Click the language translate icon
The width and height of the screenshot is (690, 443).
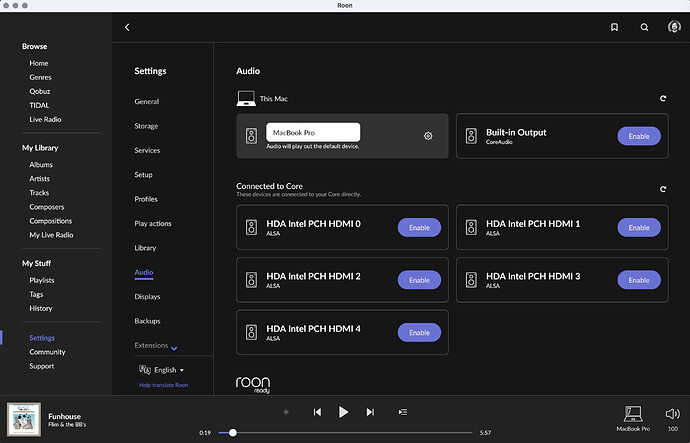pos(145,370)
